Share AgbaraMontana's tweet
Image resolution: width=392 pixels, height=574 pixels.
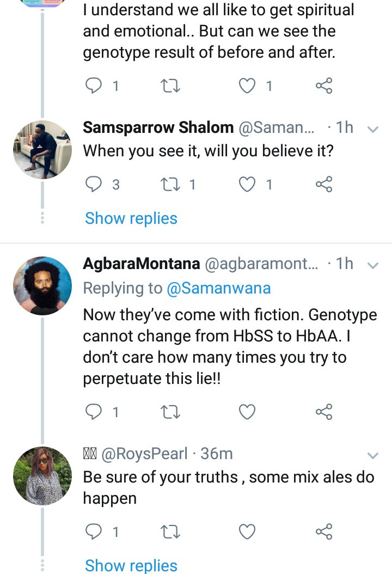(x=324, y=412)
